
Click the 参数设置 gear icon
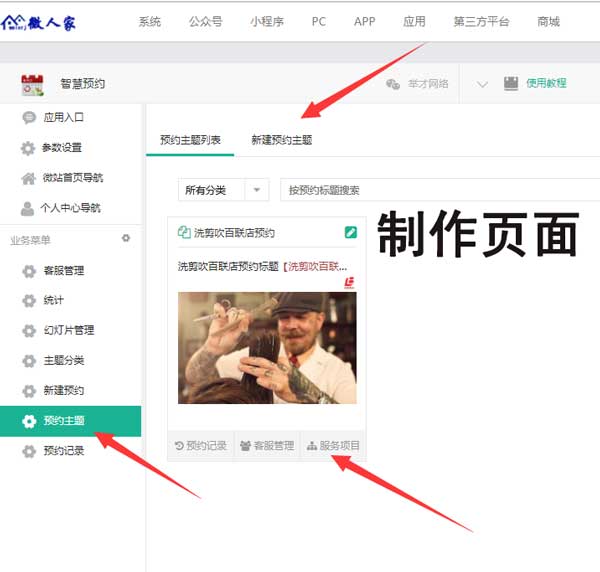28,148
